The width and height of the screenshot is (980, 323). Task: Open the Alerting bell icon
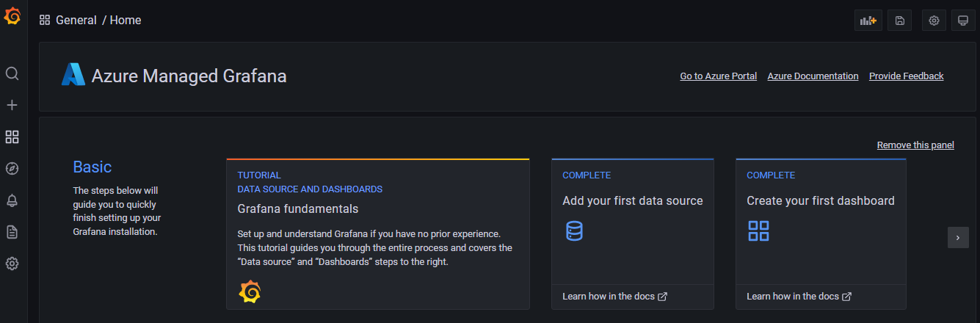pyautogui.click(x=12, y=200)
